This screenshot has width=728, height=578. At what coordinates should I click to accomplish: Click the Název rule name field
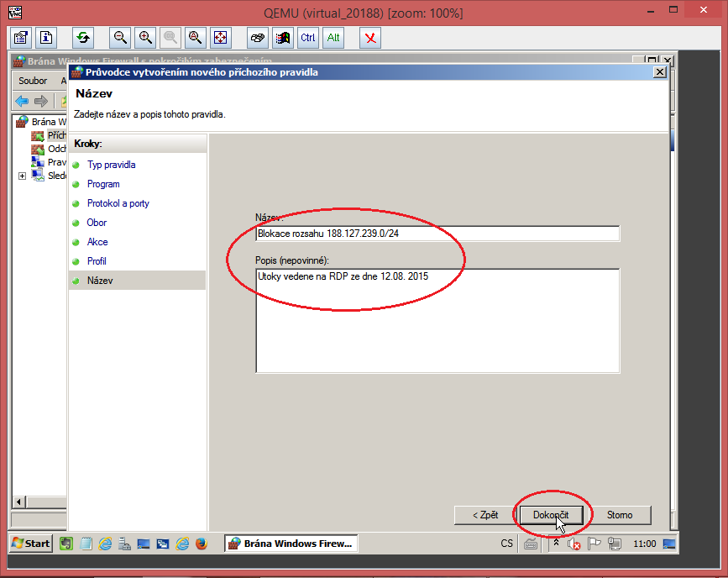coord(437,234)
